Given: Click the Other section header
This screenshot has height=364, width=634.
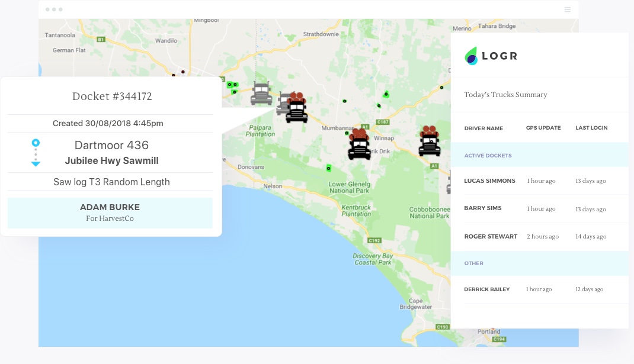Looking at the screenshot, I should tap(539, 263).
